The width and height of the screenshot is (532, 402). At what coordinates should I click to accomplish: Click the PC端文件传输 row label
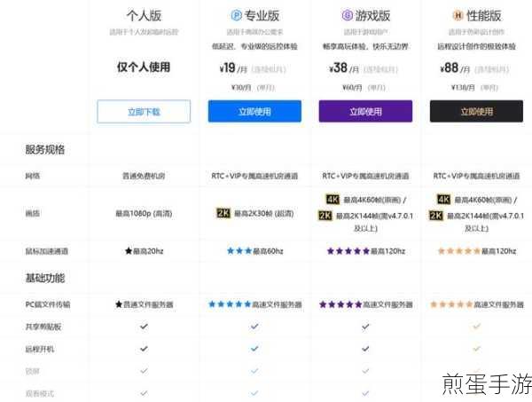(x=48, y=304)
